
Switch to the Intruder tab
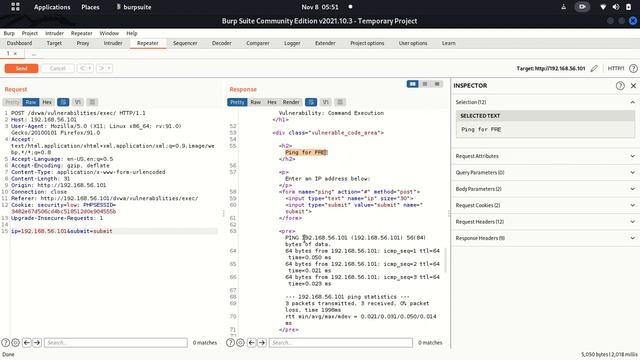(x=113, y=43)
